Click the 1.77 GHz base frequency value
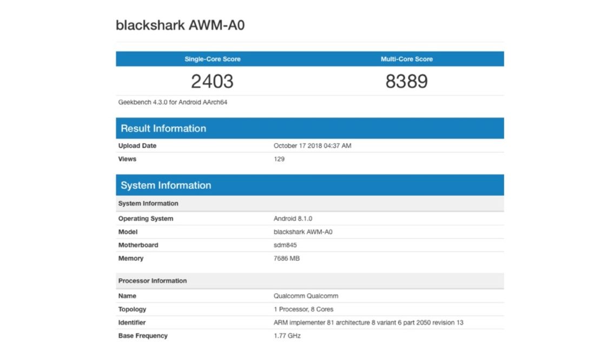Screen dimensions: 607x364 coord(287,336)
